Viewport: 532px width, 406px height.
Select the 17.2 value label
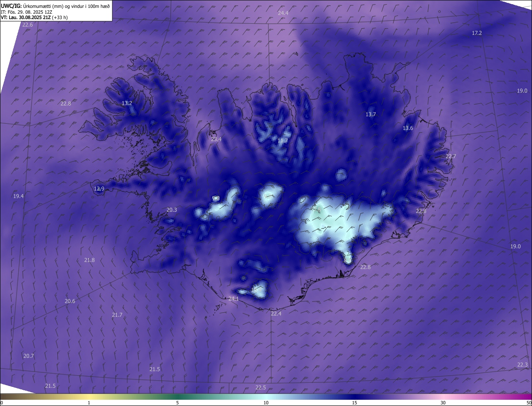point(477,33)
